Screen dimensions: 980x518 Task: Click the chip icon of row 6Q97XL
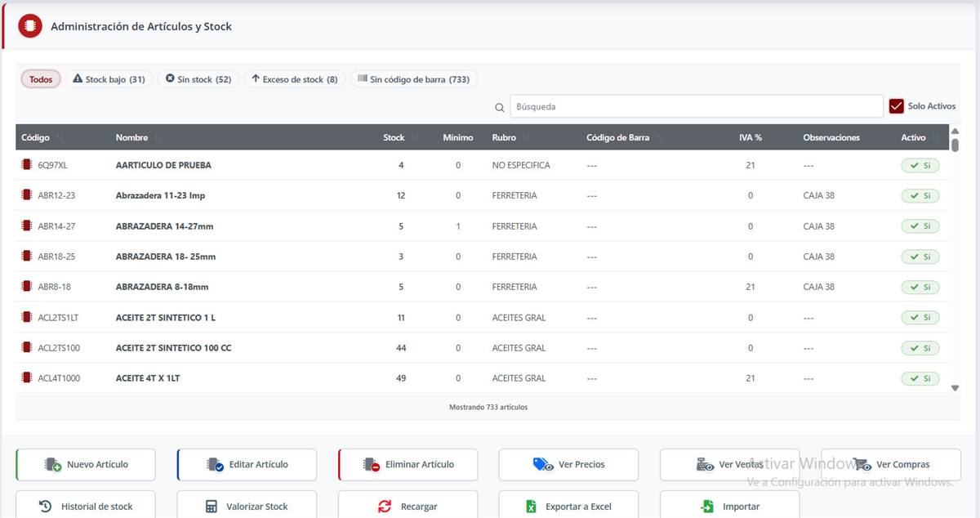(x=27, y=165)
